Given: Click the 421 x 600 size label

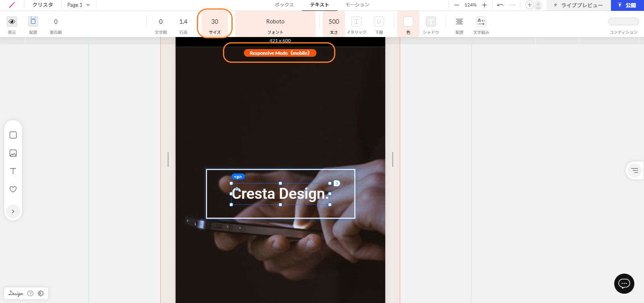Looking at the screenshot, I should tap(280, 41).
